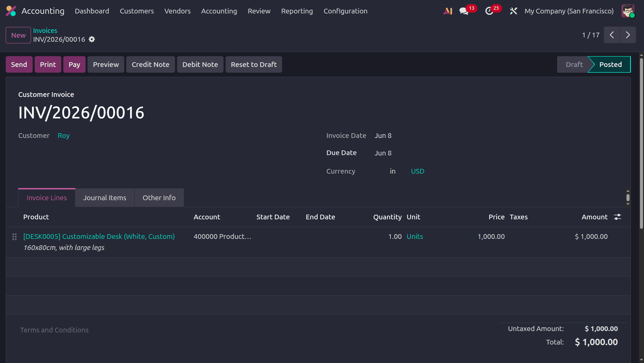Open the AI assistant icon
The image size is (644, 363).
click(x=448, y=11)
